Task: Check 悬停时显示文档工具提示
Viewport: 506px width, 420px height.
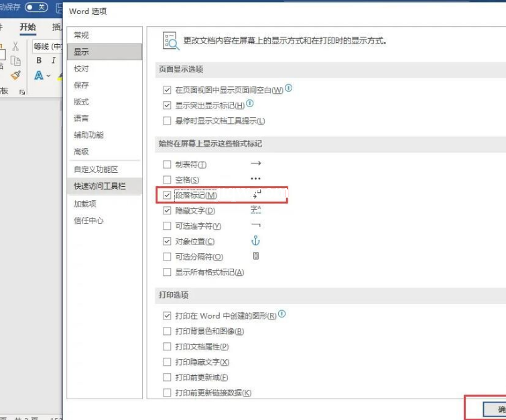Action: (x=167, y=121)
